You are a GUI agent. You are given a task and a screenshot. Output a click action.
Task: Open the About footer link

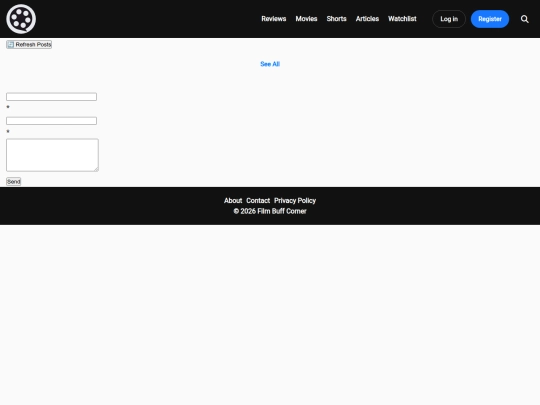point(233,200)
